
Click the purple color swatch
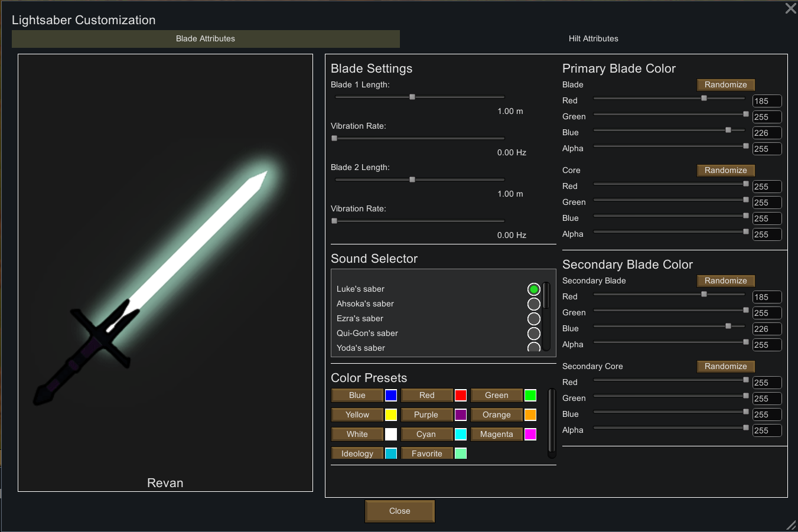(x=461, y=414)
